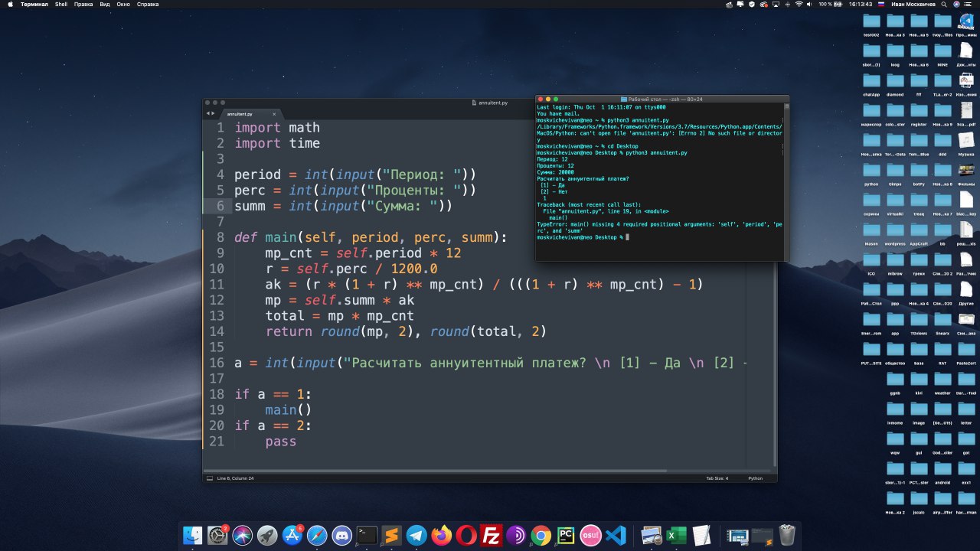The width and height of the screenshot is (980, 551).
Task: Open FileZilla from the dock
Action: (491, 535)
